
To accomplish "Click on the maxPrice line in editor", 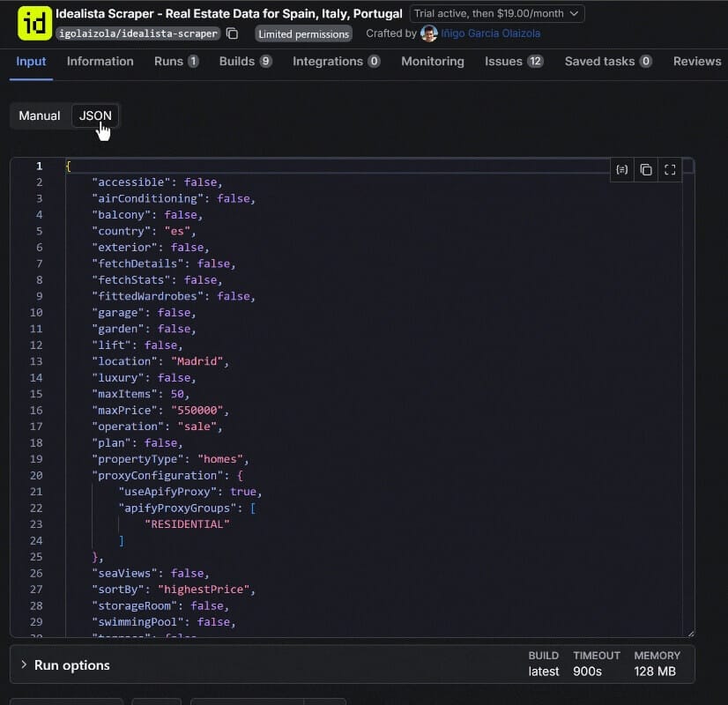I will 160,411.
